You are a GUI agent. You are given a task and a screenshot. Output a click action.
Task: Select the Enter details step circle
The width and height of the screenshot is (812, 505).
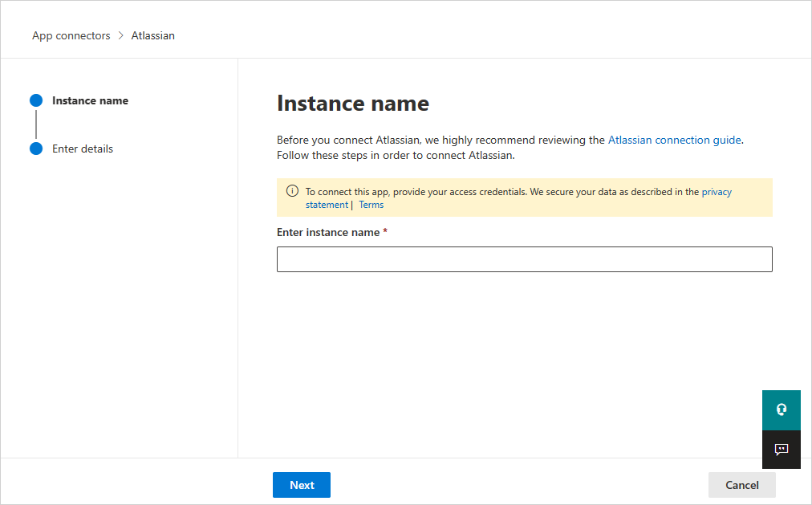point(36,149)
